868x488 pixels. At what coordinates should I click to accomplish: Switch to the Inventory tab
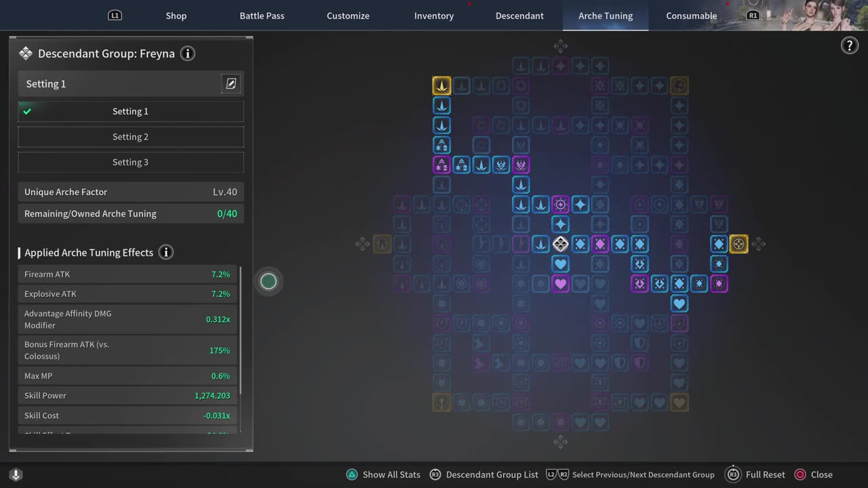[x=434, y=16]
